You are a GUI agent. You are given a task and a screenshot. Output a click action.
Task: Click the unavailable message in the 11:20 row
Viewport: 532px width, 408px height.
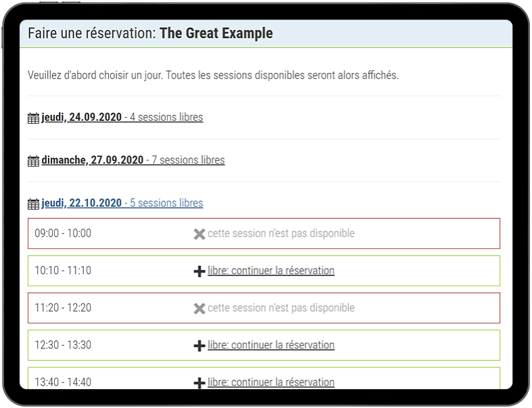click(280, 308)
